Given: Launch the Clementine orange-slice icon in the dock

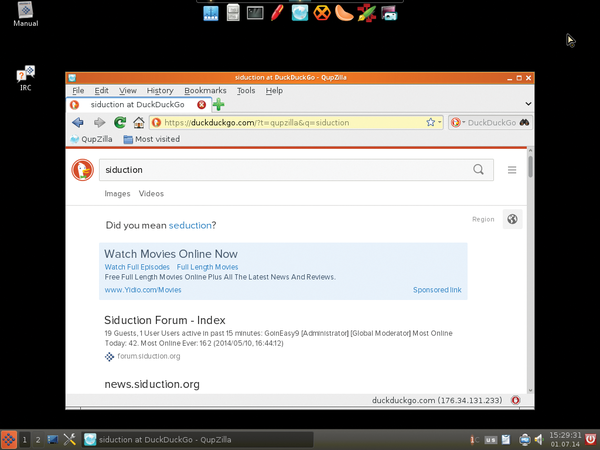Looking at the screenshot, I should [x=344, y=13].
